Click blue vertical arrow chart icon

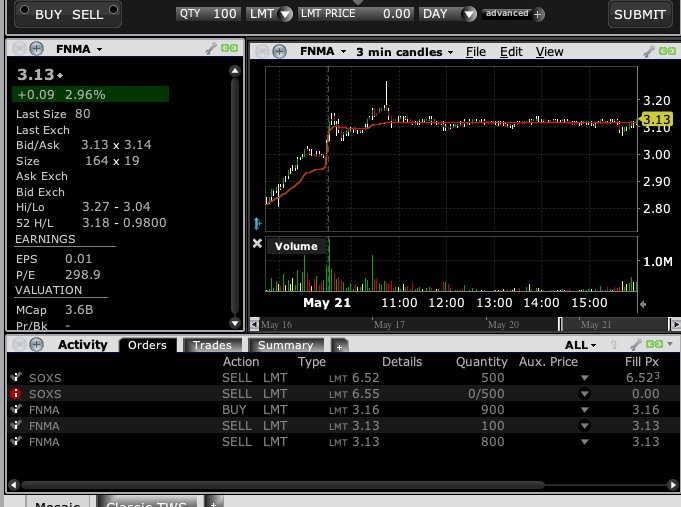257,224
